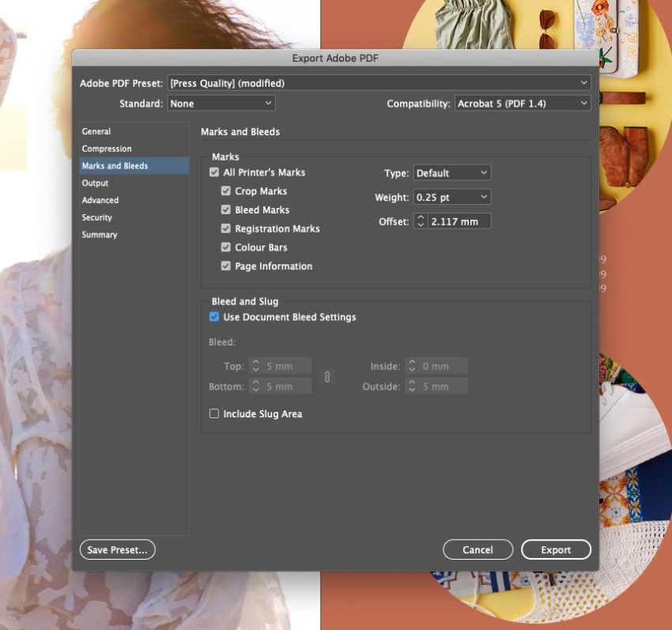Viewport: 672px width, 630px height.
Task: Disable the Colour Bars option
Action: point(226,247)
